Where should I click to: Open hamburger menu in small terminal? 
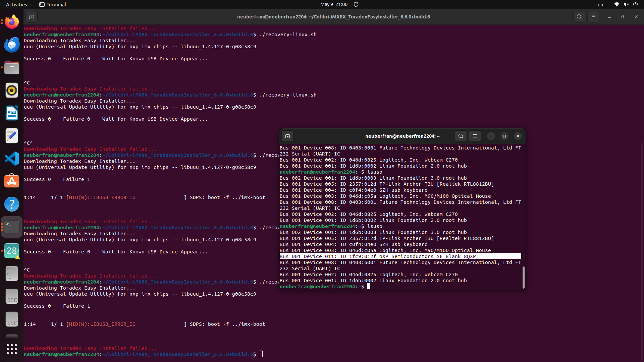[475, 136]
